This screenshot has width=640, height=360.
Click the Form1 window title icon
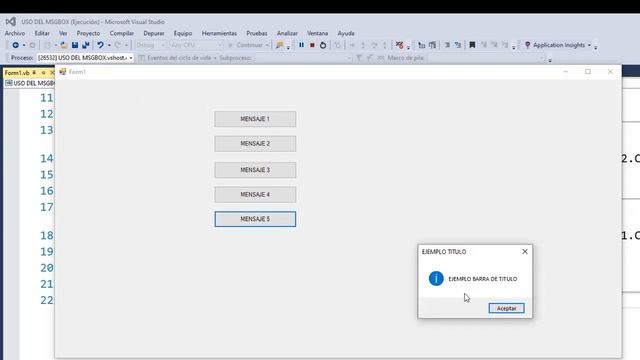(62, 72)
